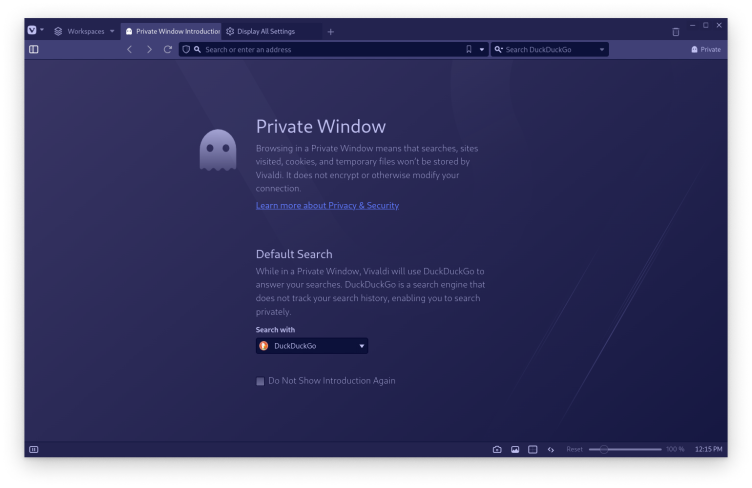Adjust the page zoom slider

click(x=604, y=450)
